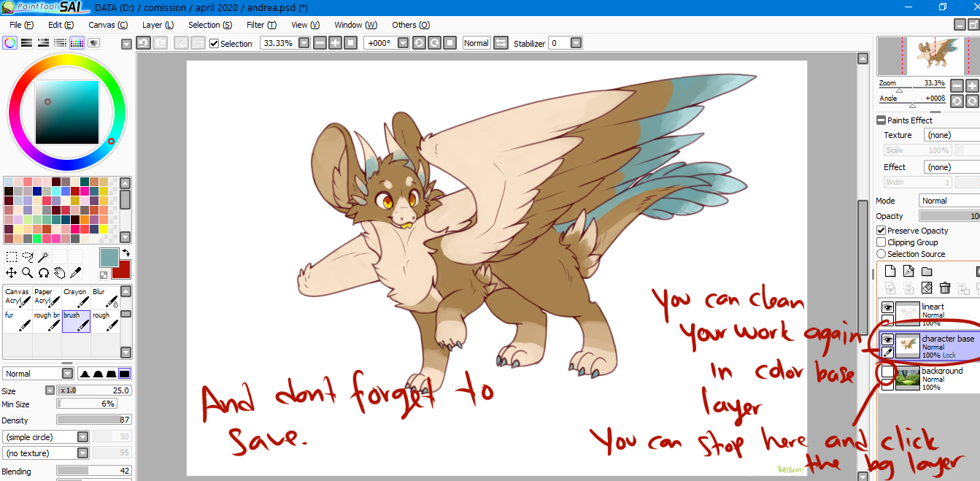The height and width of the screenshot is (481, 980).
Task: Select the Paper Acryl brush preset
Action: [47, 297]
